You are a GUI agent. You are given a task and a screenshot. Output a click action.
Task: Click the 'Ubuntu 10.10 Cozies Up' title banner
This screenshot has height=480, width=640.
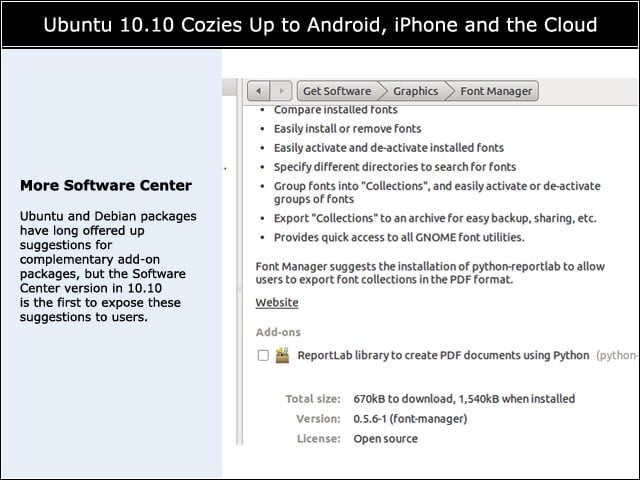320,24
